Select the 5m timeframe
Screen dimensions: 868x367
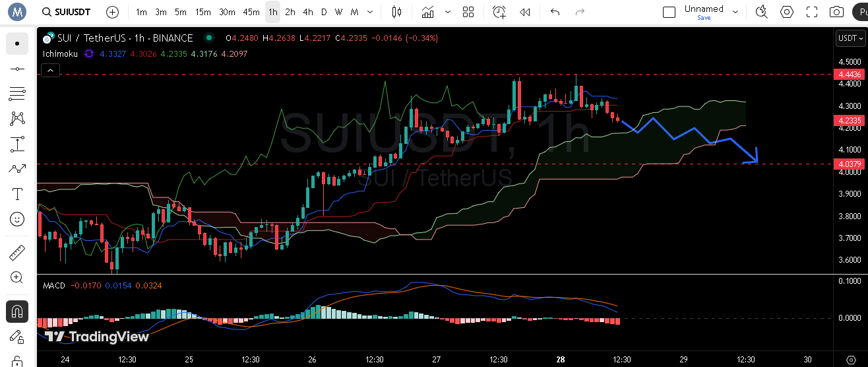coord(181,12)
